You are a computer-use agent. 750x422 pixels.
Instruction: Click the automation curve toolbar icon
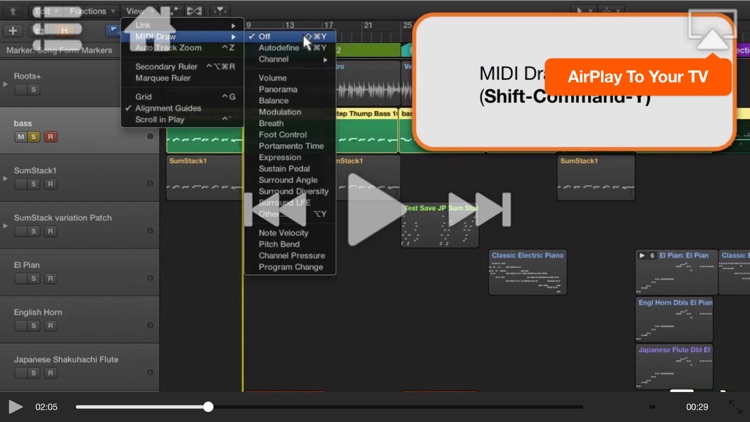coord(171,11)
